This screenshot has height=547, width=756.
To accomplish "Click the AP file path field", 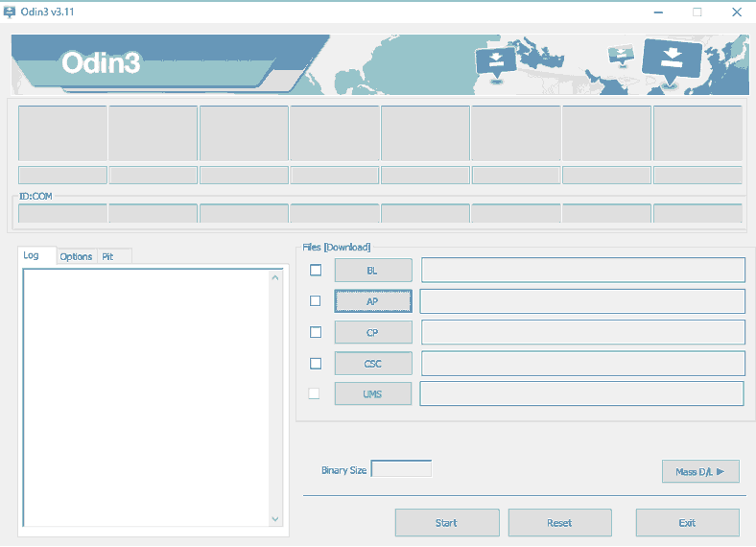I will [x=582, y=301].
